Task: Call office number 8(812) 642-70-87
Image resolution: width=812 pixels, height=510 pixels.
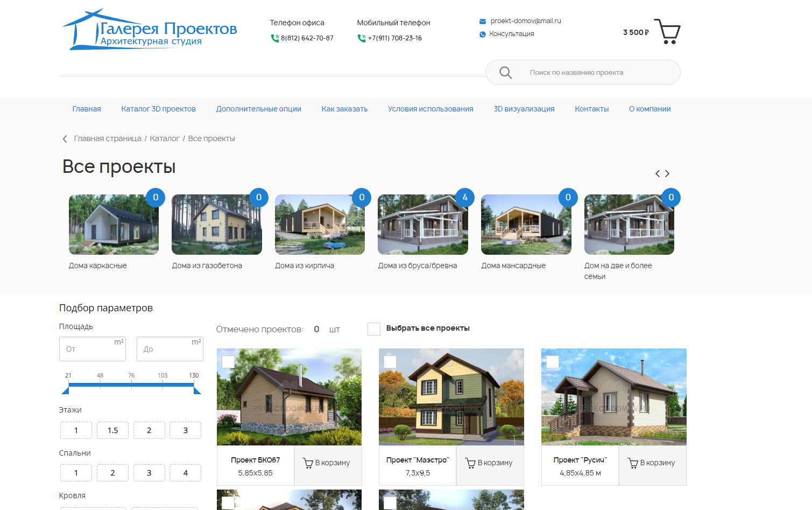Action: (307, 38)
